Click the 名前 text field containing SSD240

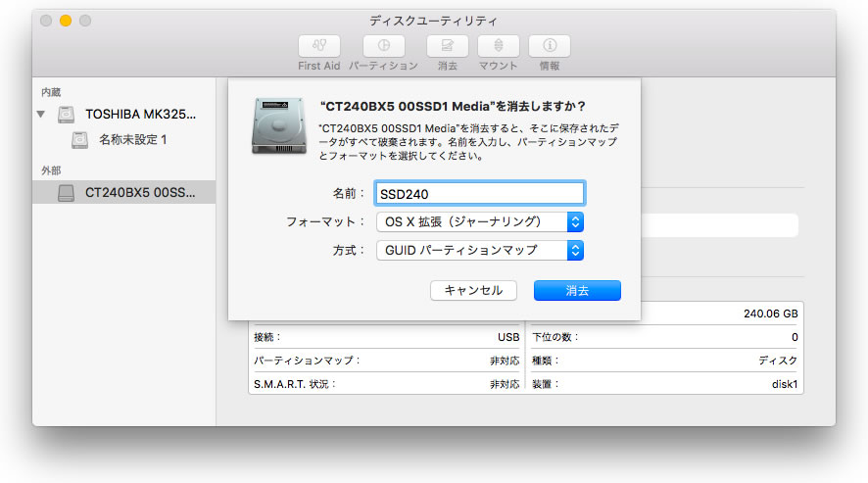(x=480, y=194)
